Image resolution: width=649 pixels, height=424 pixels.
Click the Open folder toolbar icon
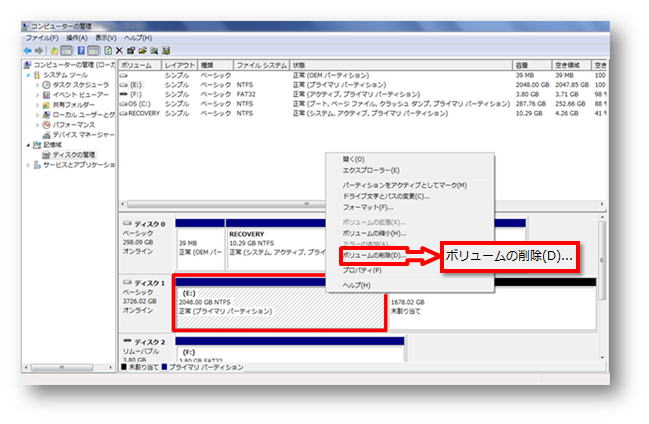(x=143, y=51)
